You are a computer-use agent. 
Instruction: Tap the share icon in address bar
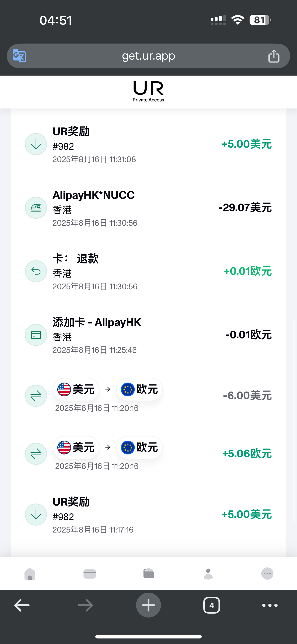(x=274, y=56)
